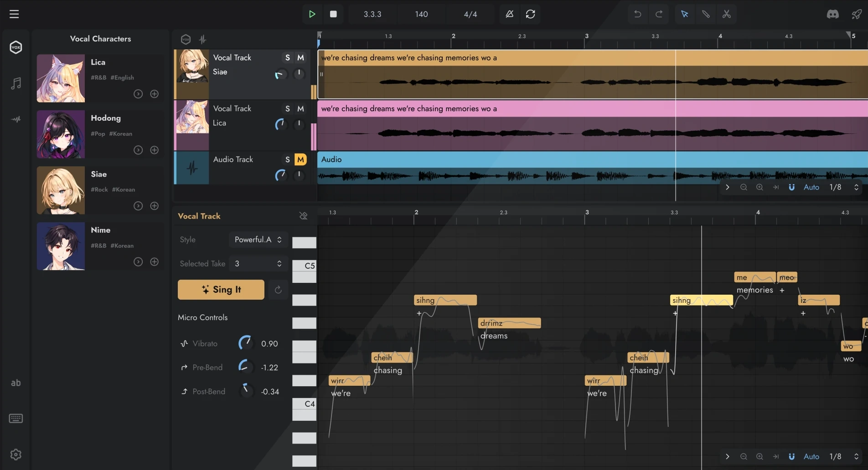Toggle the metronome
Screen dimensions: 868x470
click(510, 14)
